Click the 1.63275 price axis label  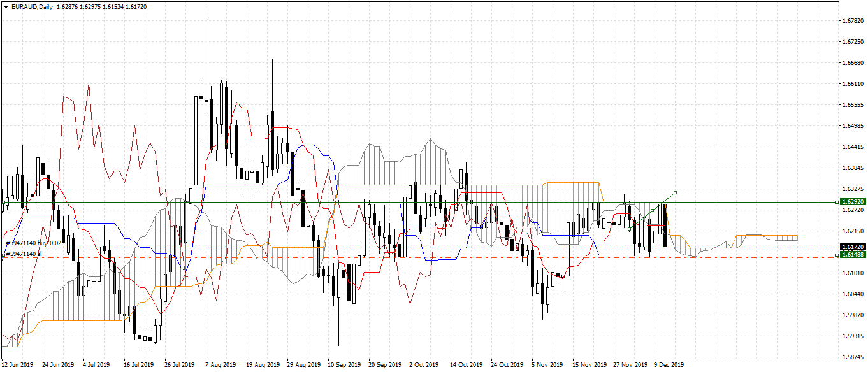tap(852, 189)
